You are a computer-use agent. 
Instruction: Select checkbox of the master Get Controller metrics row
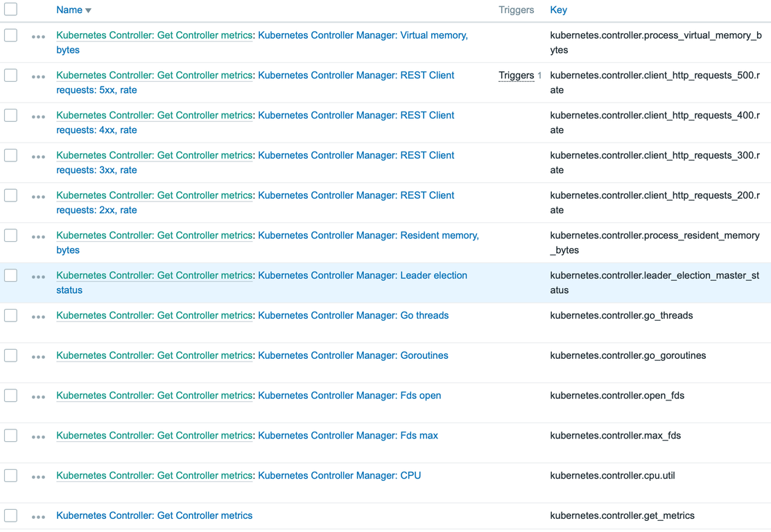point(11,516)
